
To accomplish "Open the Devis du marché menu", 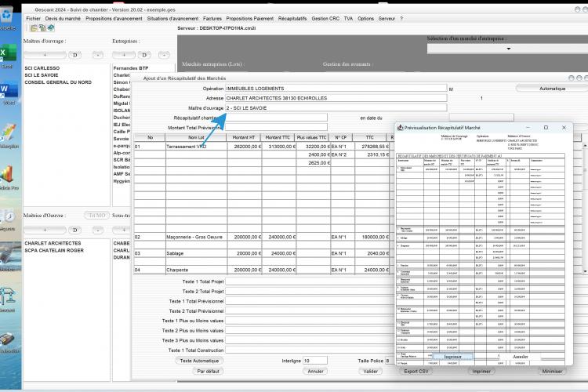I will pos(63,18).
